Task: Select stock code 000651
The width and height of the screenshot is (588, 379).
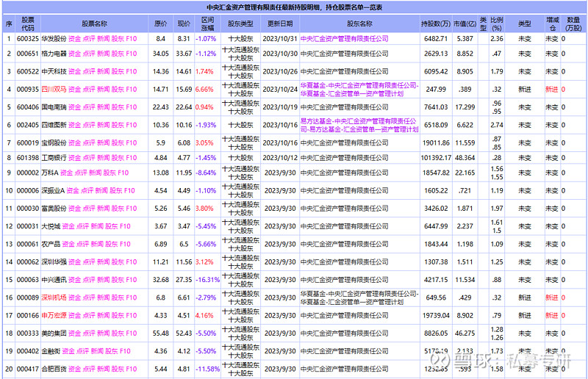Action: click(28, 54)
